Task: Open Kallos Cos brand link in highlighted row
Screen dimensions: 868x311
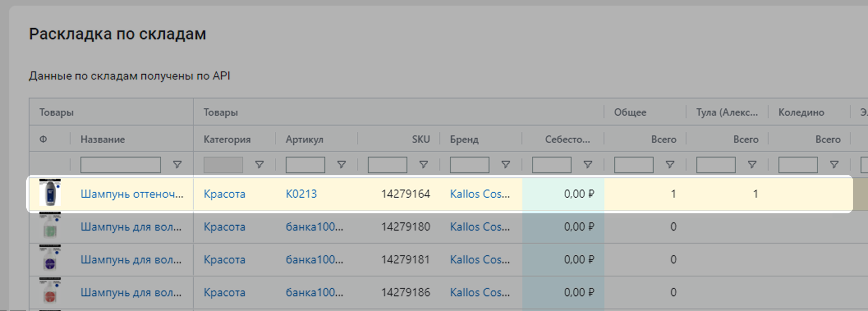Action: point(480,194)
